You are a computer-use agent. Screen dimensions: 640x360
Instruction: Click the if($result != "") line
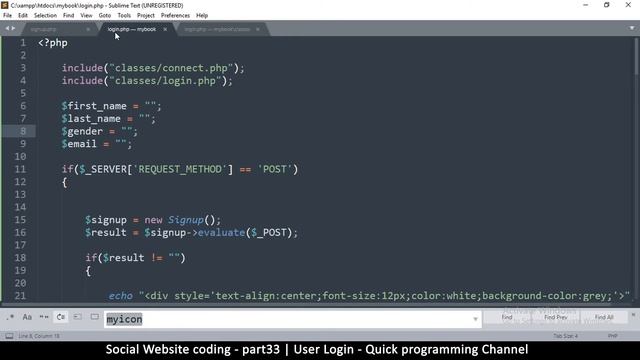(x=136, y=258)
